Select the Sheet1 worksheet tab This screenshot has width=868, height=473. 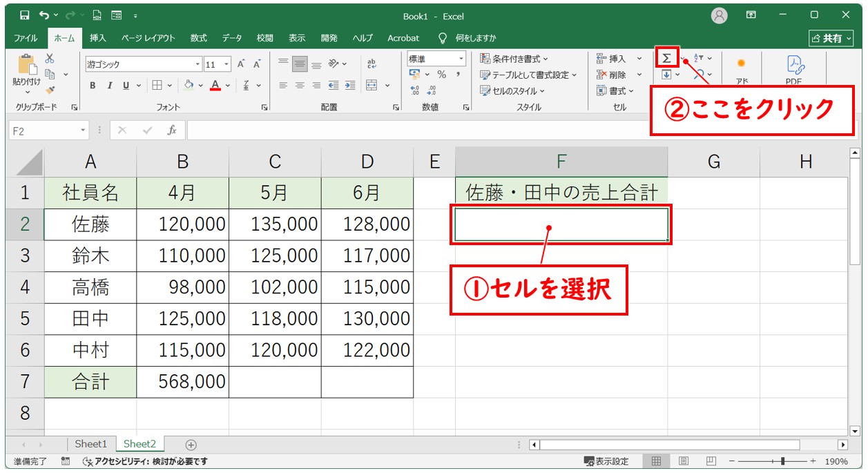tap(91, 444)
